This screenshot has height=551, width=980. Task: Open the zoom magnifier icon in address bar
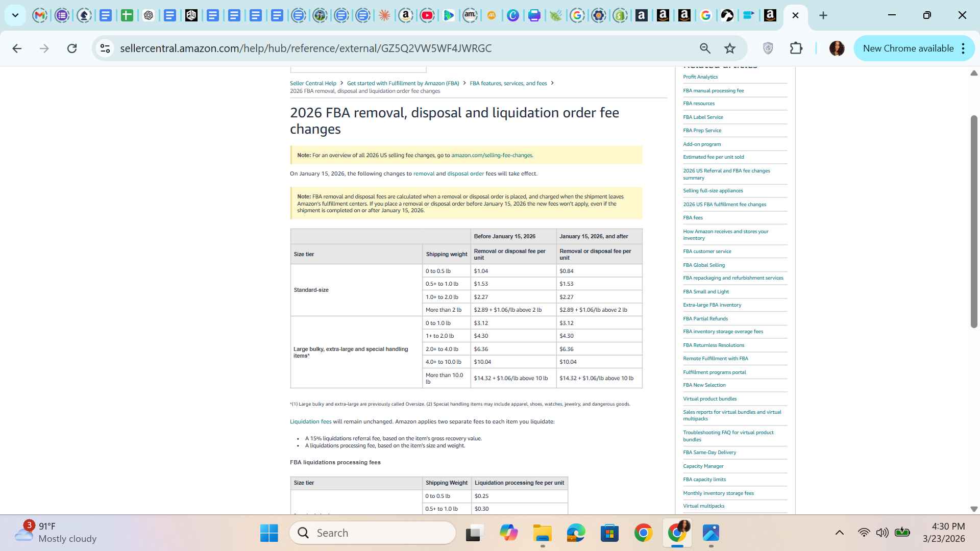point(705,48)
